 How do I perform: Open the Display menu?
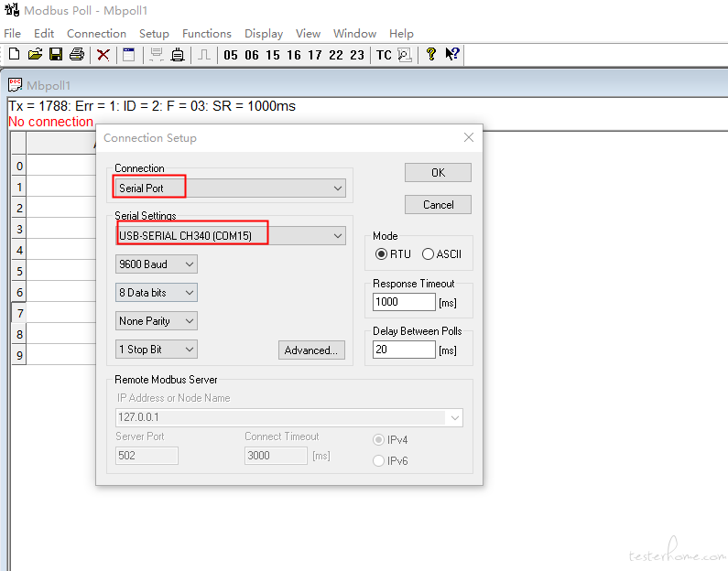[264, 33]
